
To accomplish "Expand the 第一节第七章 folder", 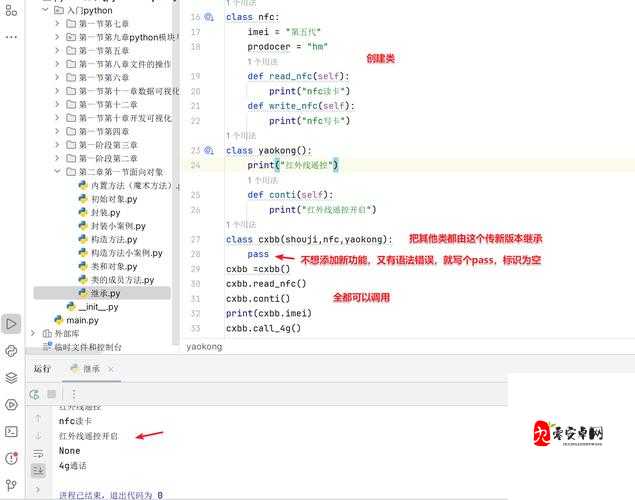I will [x=57, y=23].
